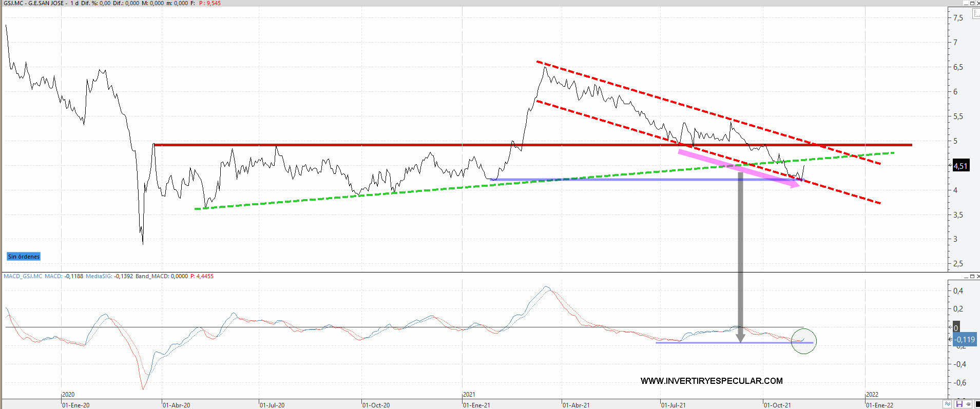Screen dimensions: 980x409
Task: Click the 01-Jul-20 date on time axis
Action: [272, 405]
